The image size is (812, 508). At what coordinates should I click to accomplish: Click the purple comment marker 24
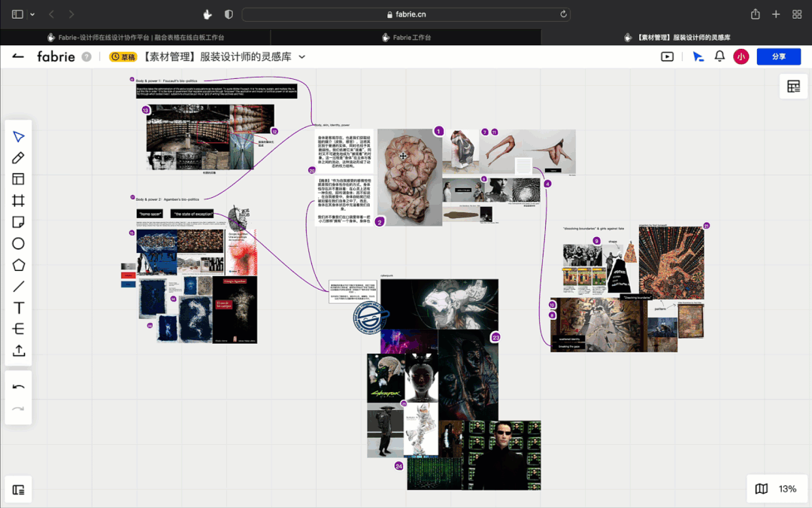398,466
